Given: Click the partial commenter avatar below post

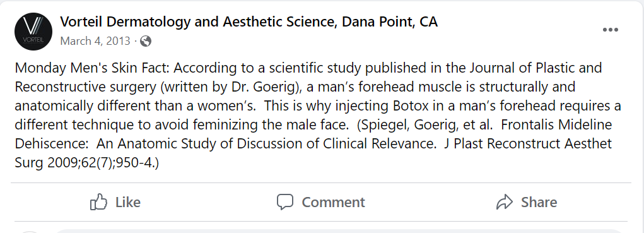Looking at the screenshot, I should click(30, 231).
